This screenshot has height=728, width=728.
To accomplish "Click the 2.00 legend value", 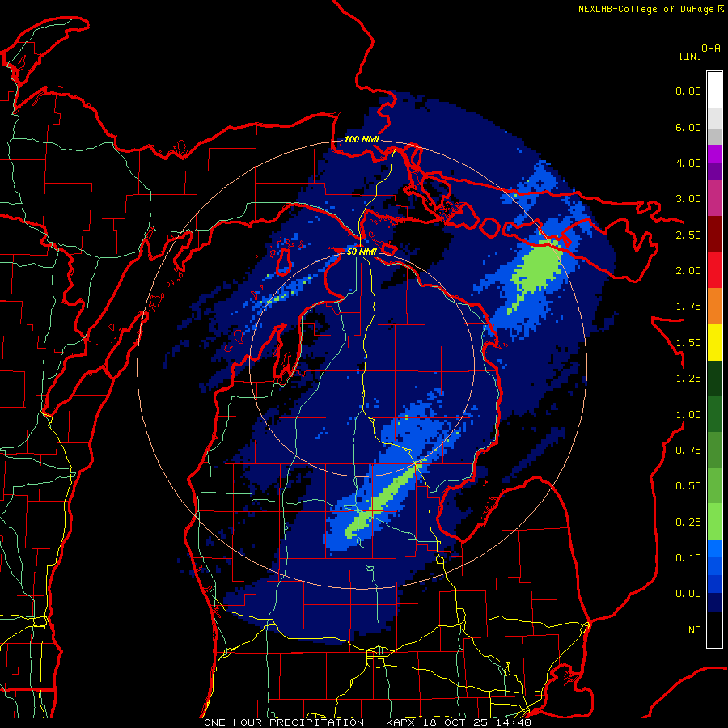I will pos(688,271).
